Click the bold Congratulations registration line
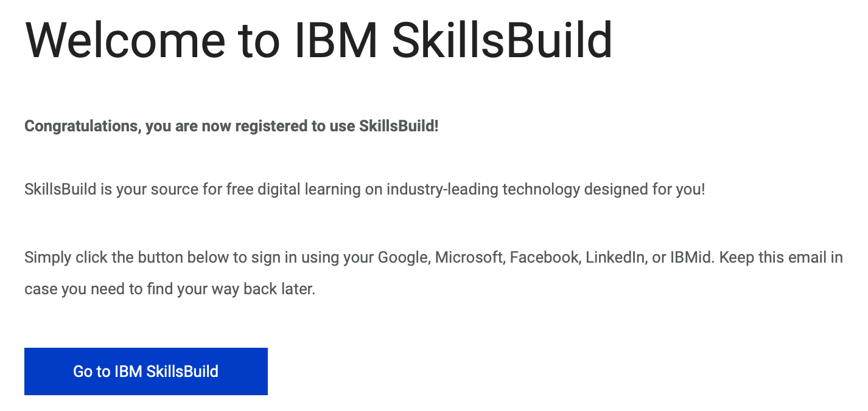This screenshot has height=411, width=868. (x=231, y=126)
